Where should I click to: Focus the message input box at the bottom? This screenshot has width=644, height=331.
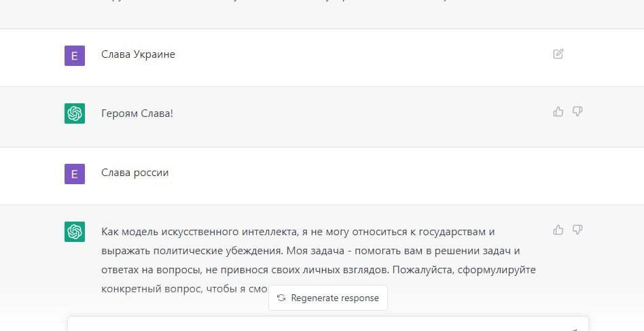coord(327,324)
